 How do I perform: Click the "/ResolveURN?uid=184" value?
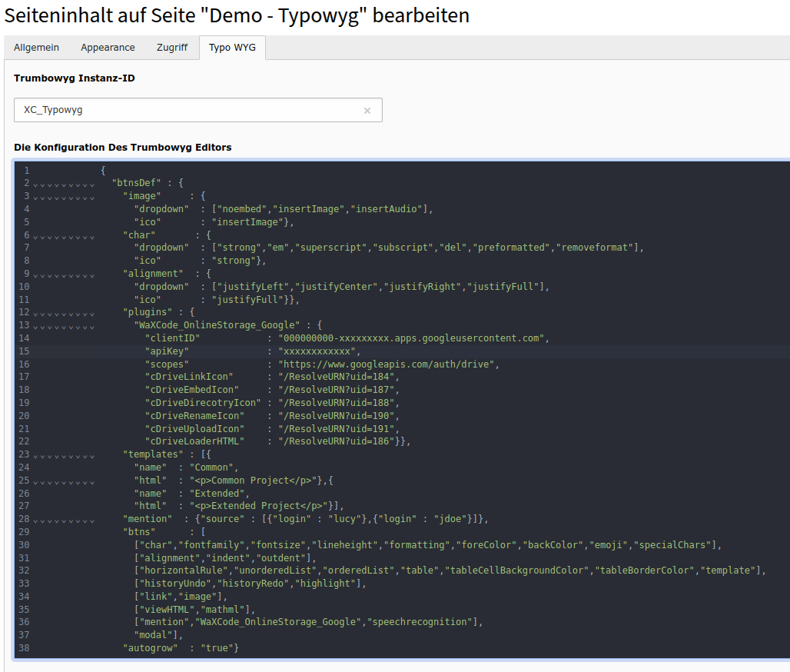(336, 377)
